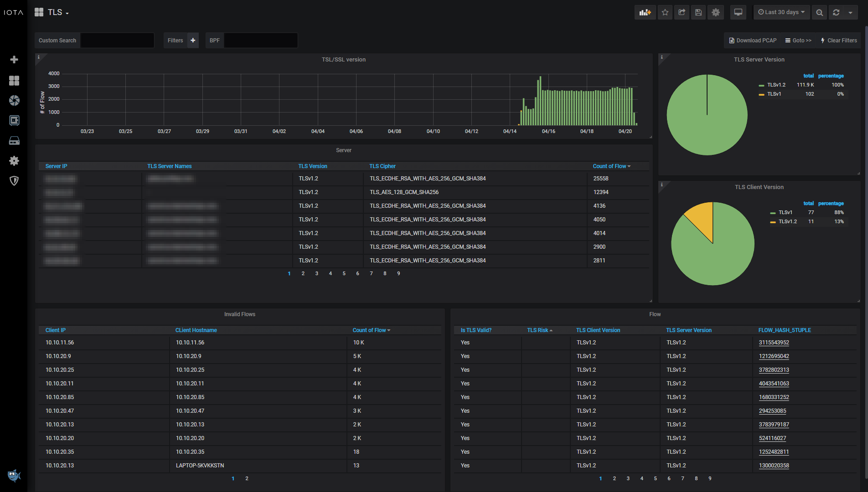Click the zoom out time range icon

coord(819,12)
